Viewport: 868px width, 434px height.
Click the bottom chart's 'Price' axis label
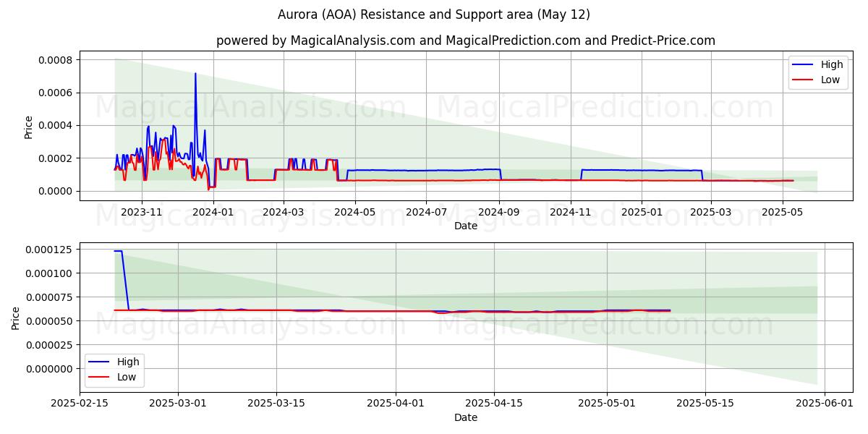16,318
